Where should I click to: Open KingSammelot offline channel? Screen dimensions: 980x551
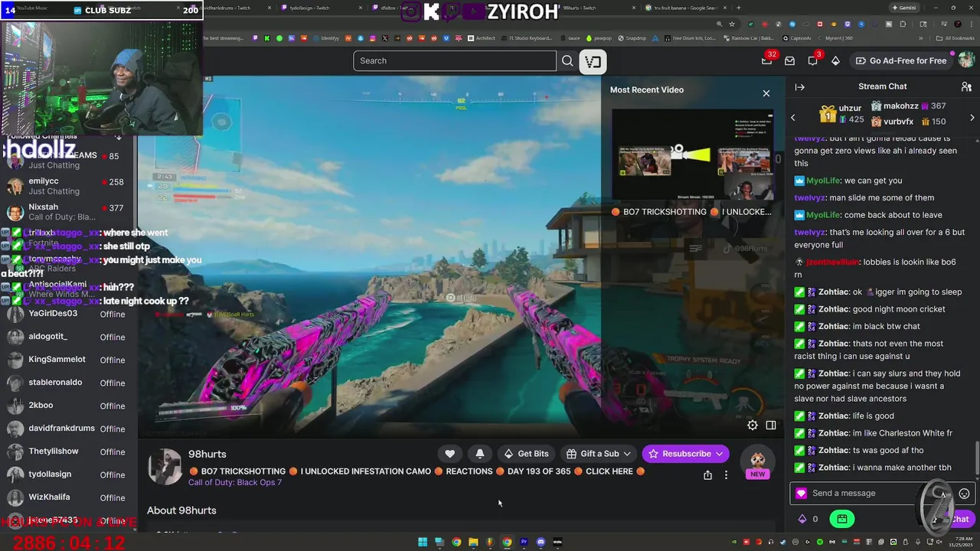click(x=68, y=360)
